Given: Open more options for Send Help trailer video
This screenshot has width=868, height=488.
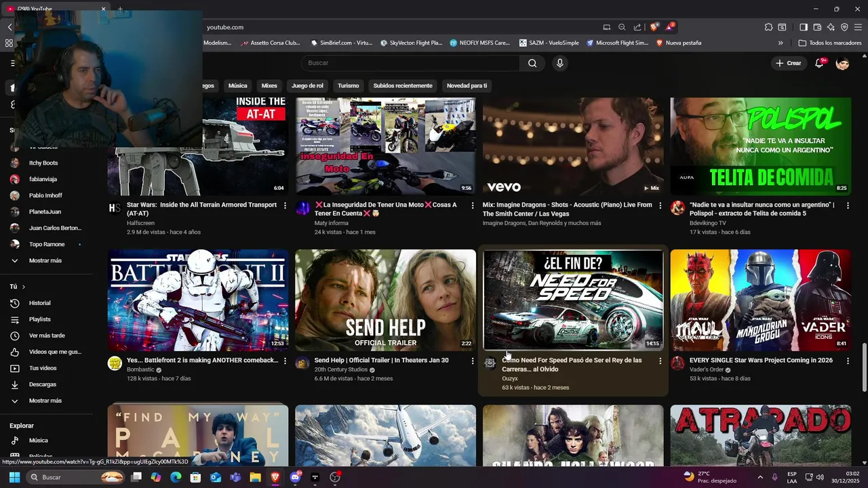Looking at the screenshot, I should (x=473, y=361).
